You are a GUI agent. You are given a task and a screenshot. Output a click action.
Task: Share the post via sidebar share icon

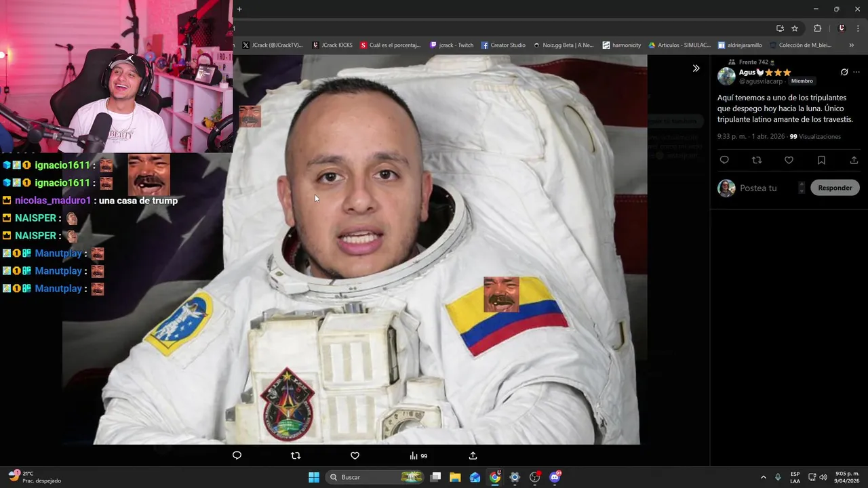tap(854, 160)
